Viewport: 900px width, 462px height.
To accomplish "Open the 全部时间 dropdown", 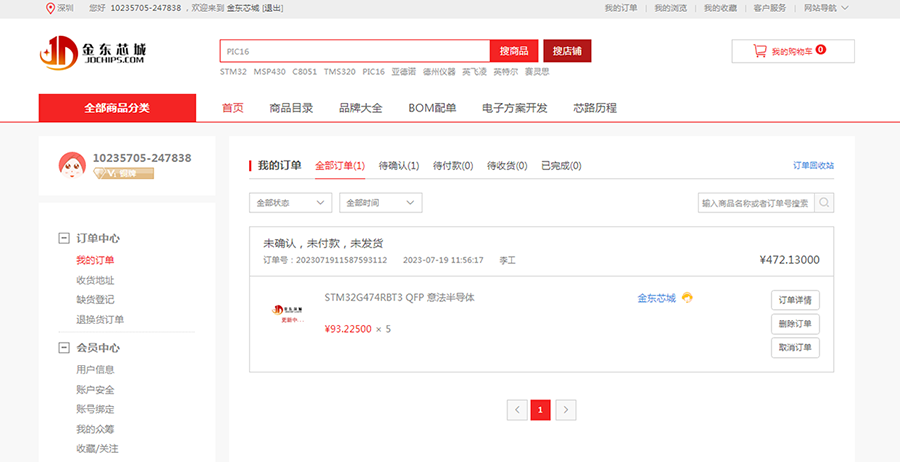I will point(380,203).
